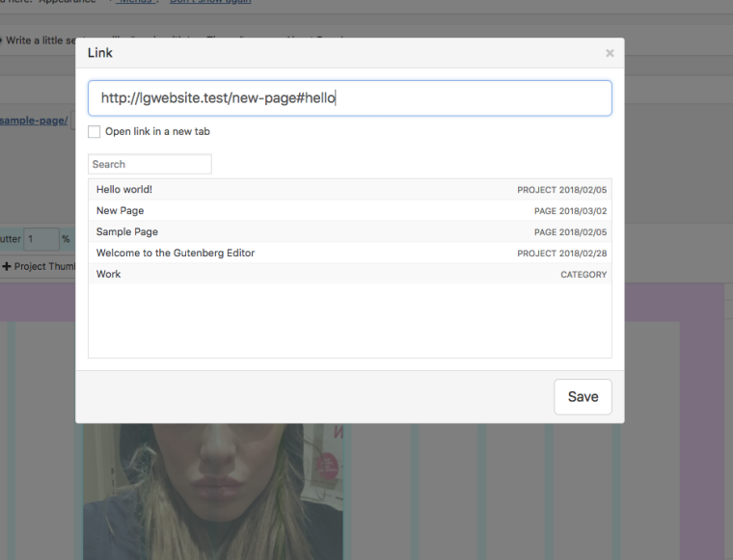
Task: Click the Don't show again link
Action: point(210,2)
